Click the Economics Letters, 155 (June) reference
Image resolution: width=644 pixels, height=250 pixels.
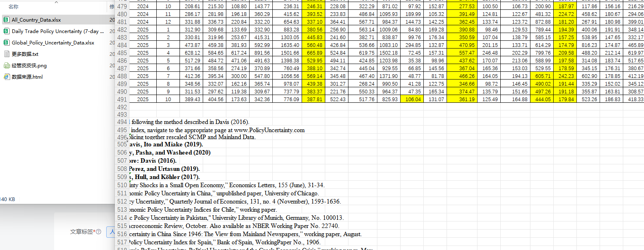(227, 185)
